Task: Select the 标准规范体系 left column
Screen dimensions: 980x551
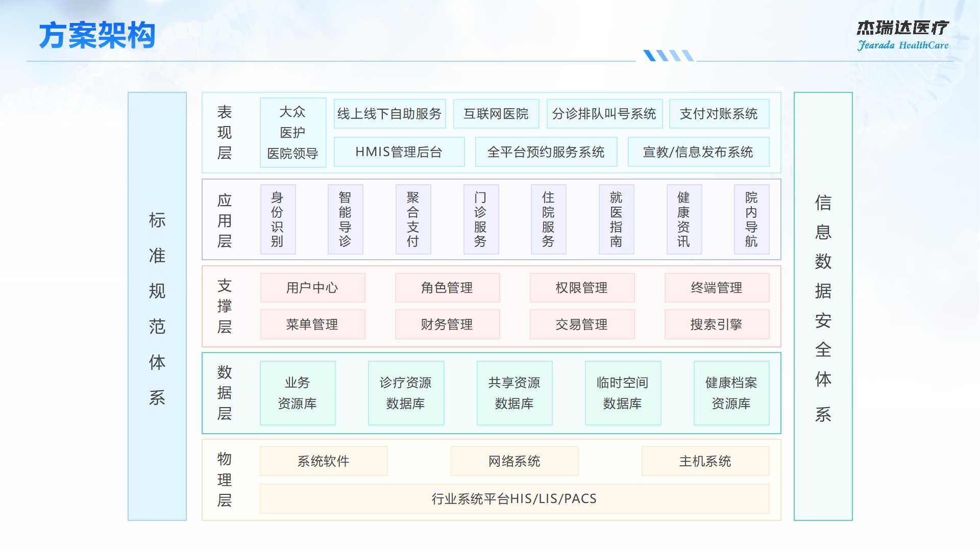Action: click(x=157, y=306)
